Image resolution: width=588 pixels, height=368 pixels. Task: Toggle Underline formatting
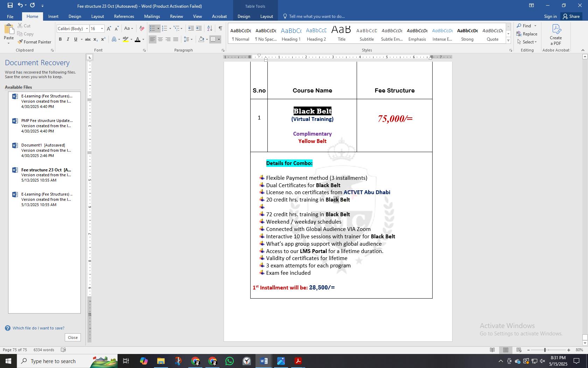[76, 39]
